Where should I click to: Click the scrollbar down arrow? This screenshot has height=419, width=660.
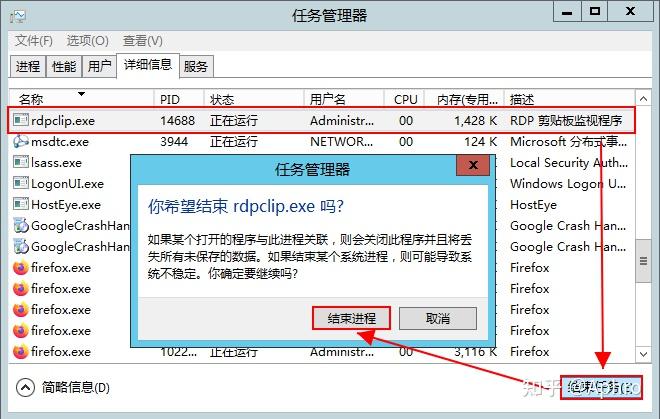[643, 354]
